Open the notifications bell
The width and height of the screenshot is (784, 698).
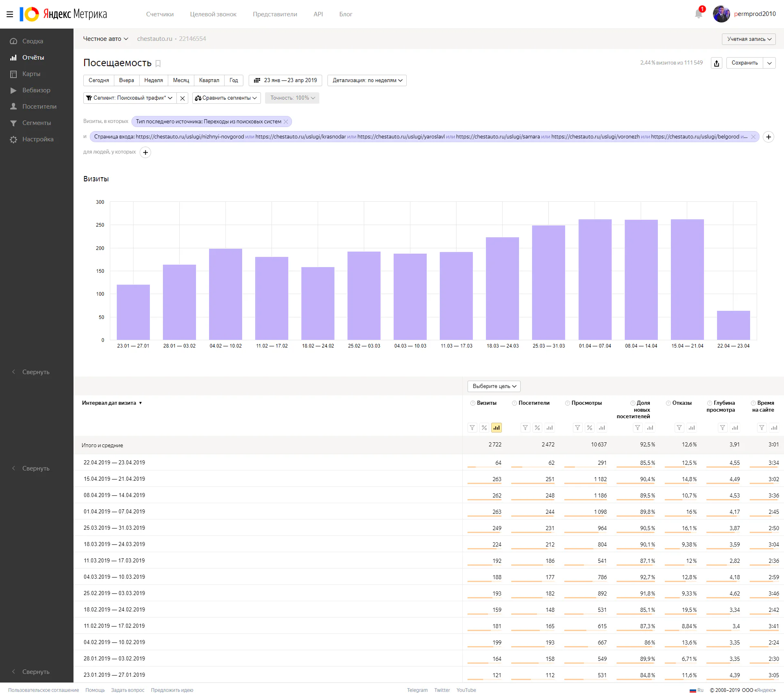(699, 14)
